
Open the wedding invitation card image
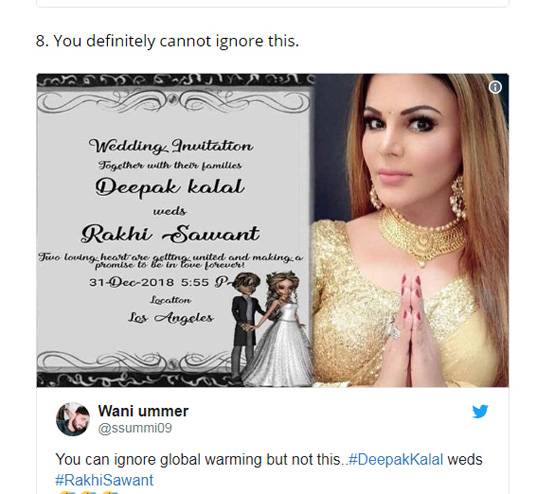[x=174, y=230]
